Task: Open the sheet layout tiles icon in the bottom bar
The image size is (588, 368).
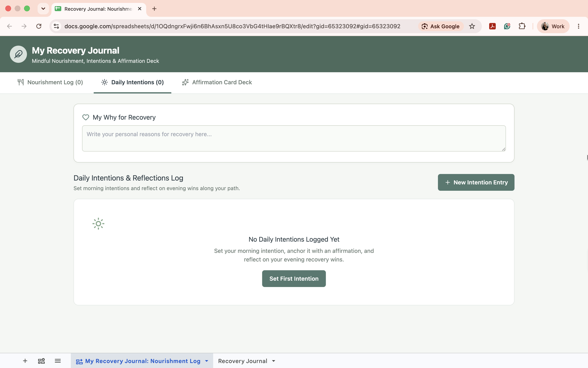Action: click(x=41, y=361)
